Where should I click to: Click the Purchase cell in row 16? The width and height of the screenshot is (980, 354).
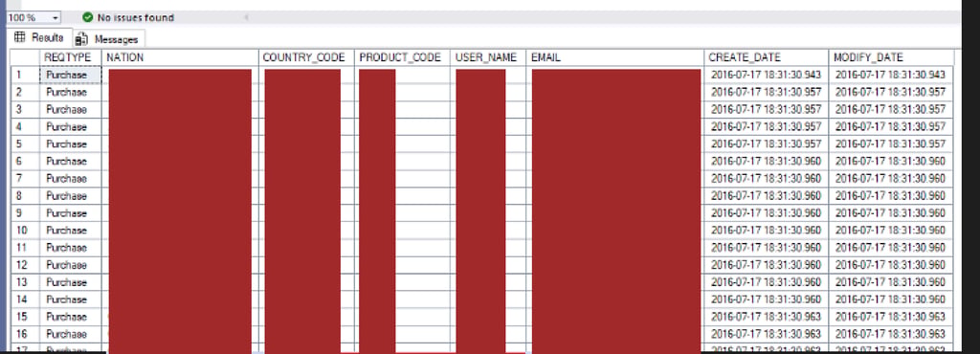point(70,334)
